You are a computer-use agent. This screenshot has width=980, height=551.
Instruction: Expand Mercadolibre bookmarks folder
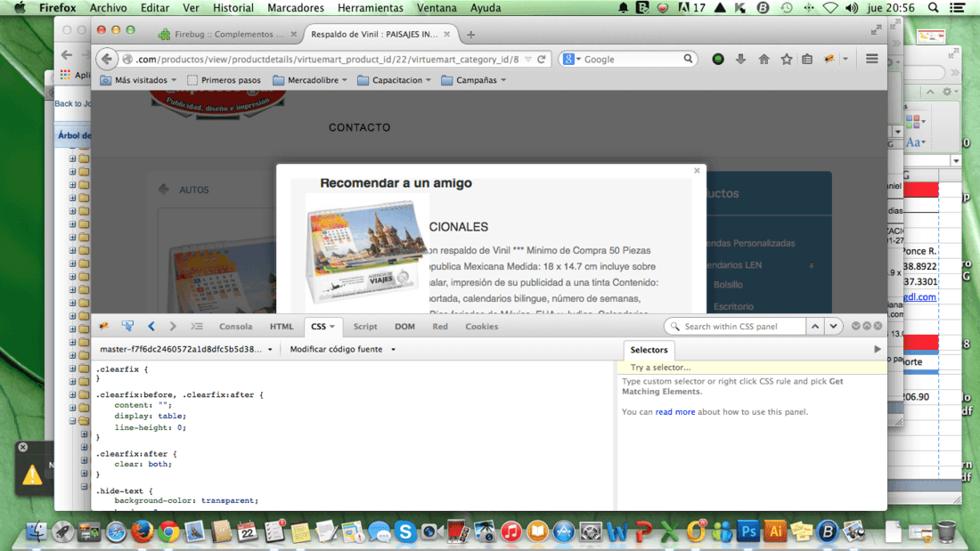310,80
